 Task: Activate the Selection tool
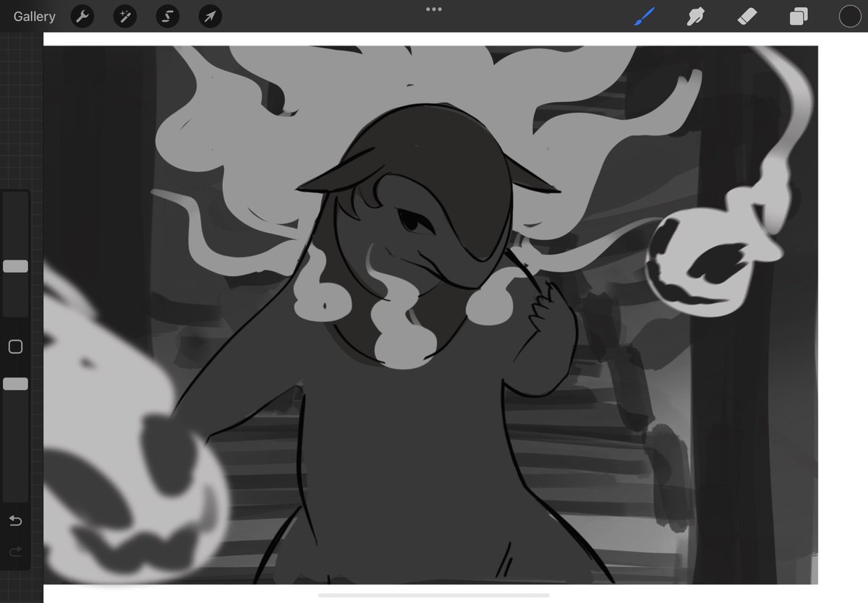click(168, 17)
